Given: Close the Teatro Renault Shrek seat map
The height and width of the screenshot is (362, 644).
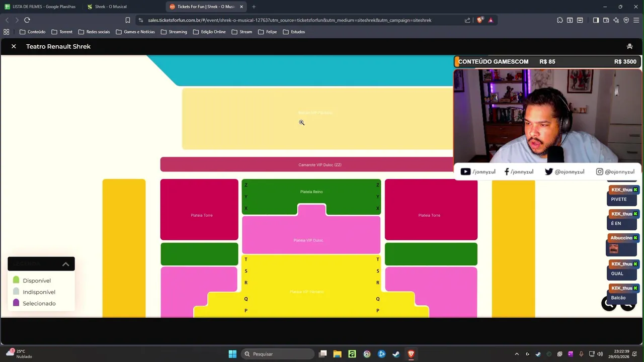Looking at the screenshot, I should coord(14,46).
